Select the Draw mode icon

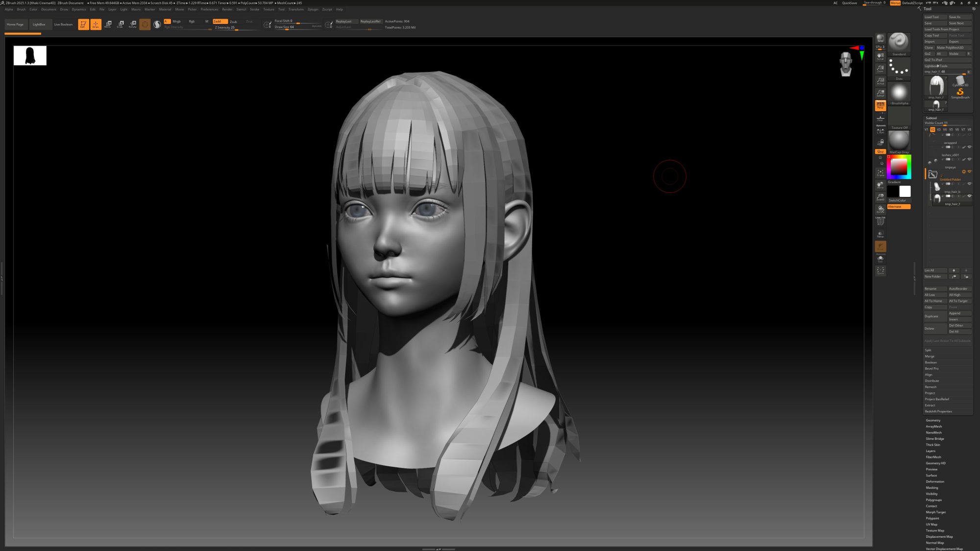point(96,24)
